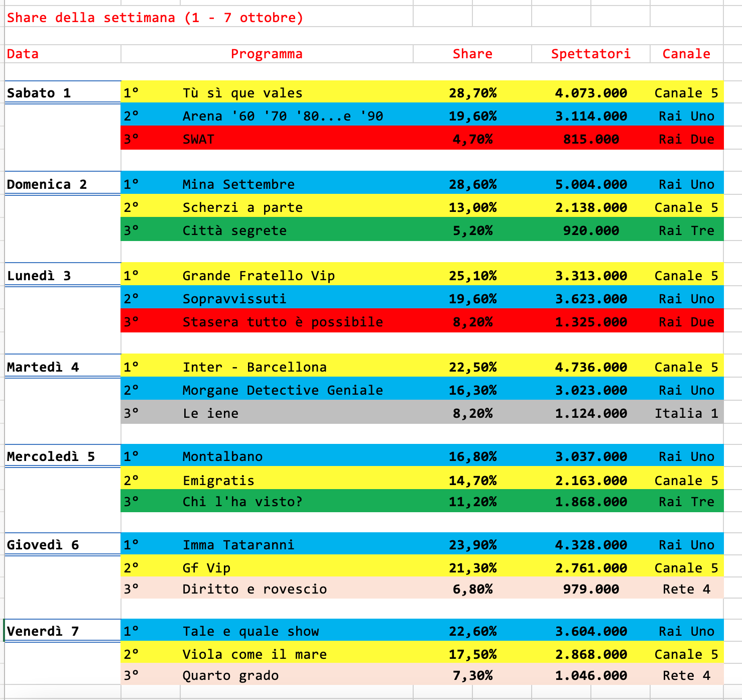The width and height of the screenshot is (742, 700).
Task: Click the 'Tù sì que vales' cell
Action: [x=242, y=93]
